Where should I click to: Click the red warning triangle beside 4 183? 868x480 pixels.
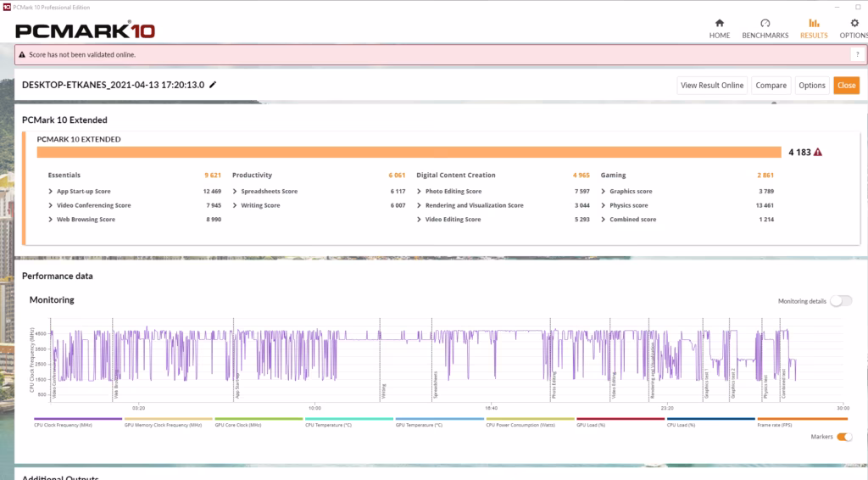(818, 153)
